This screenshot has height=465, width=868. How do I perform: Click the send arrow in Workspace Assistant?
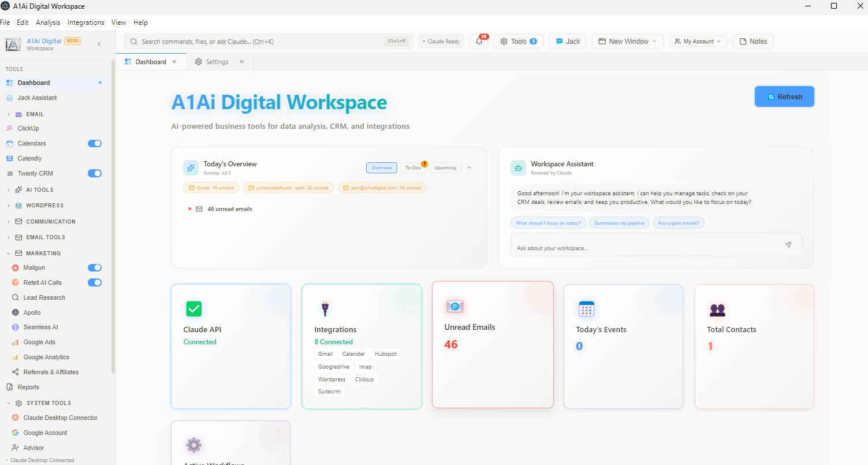pos(788,244)
